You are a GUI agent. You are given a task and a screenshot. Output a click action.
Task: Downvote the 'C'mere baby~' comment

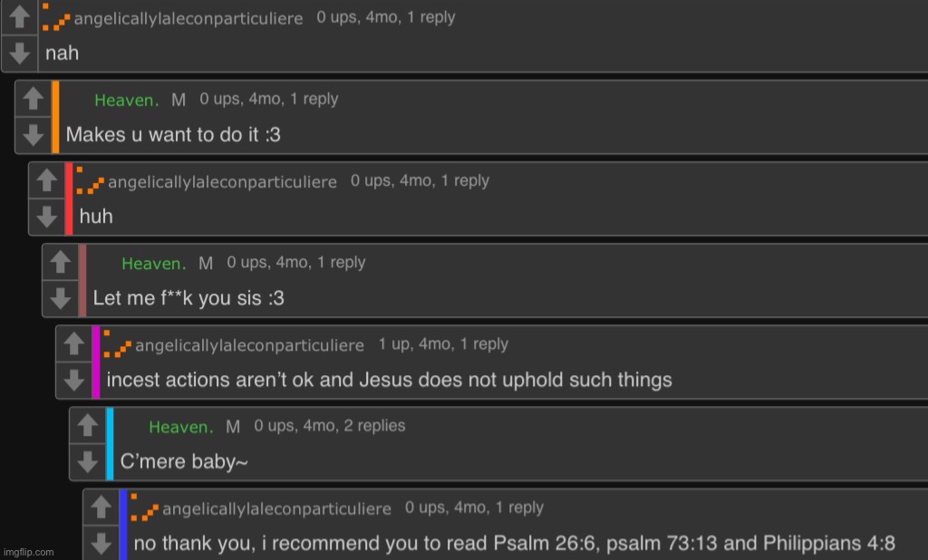[x=88, y=461]
